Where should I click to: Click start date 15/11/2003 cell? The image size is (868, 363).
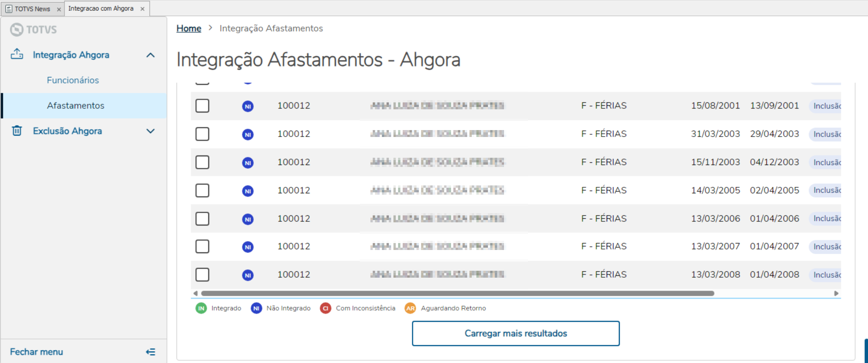(716, 162)
